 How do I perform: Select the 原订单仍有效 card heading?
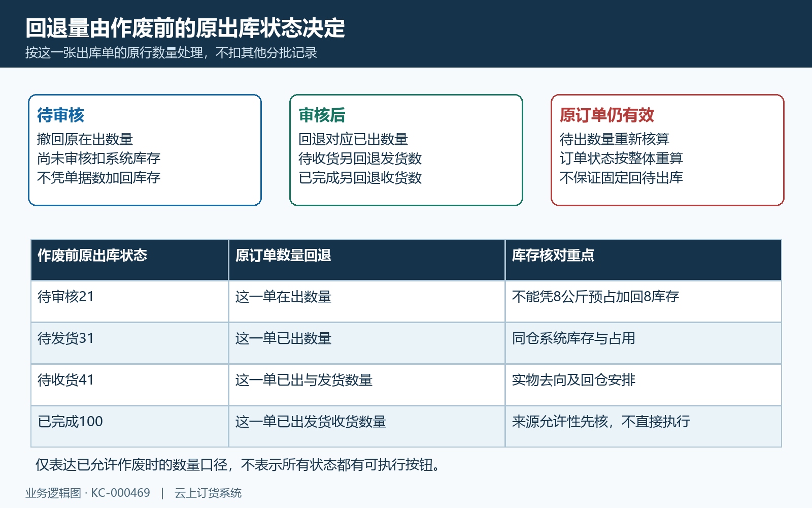(x=607, y=115)
